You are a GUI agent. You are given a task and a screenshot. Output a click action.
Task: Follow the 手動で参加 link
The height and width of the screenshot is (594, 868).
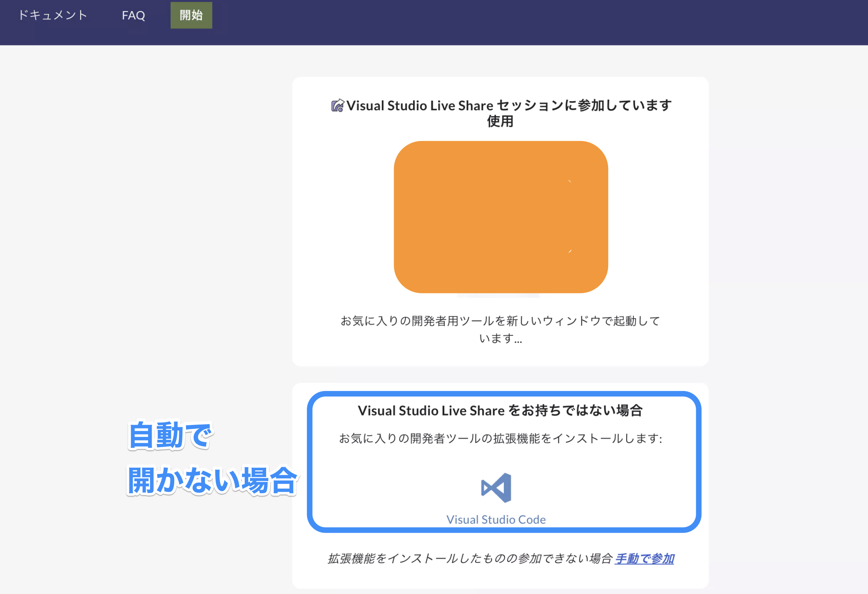click(x=644, y=558)
